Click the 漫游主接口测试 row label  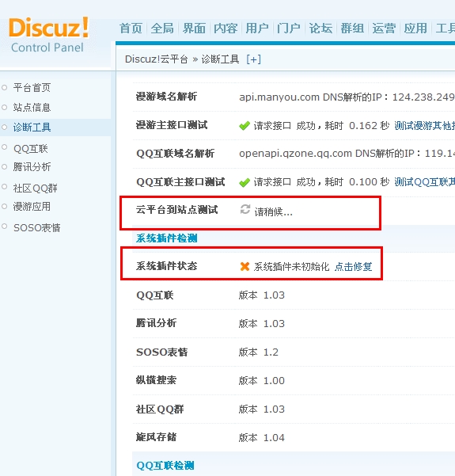(x=172, y=125)
